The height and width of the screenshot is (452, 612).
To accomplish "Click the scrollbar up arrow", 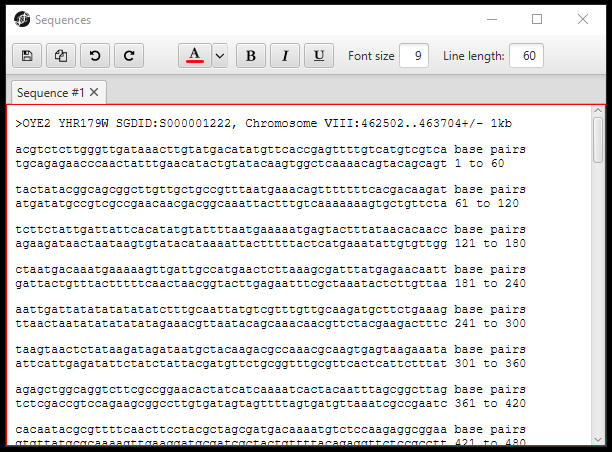I will pos(598,111).
